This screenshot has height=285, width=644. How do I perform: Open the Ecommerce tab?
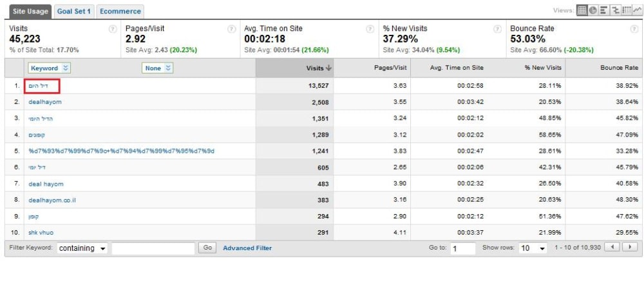pos(120,12)
